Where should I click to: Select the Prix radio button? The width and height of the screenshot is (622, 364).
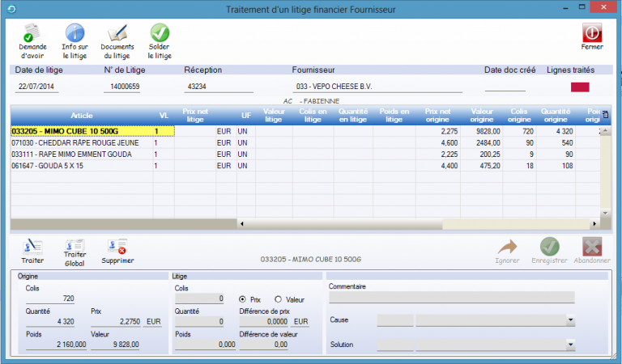coord(244,298)
